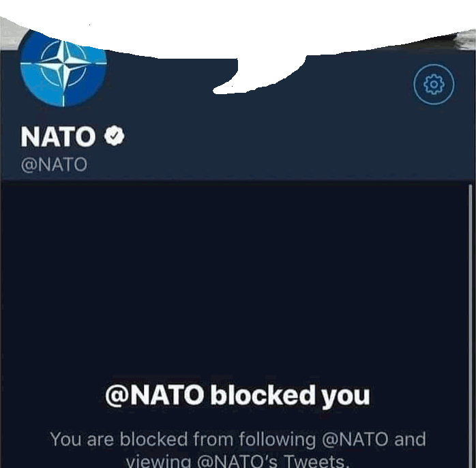Viewport: 476px width, 468px height.
Task: Click the word "blocked" in the bold heading
Action: click(263, 395)
